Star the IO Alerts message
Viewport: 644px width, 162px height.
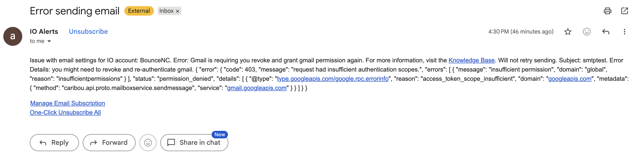point(568,32)
